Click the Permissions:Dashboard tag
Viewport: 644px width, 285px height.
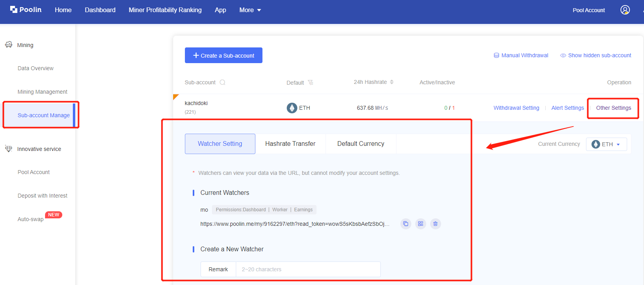click(241, 210)
